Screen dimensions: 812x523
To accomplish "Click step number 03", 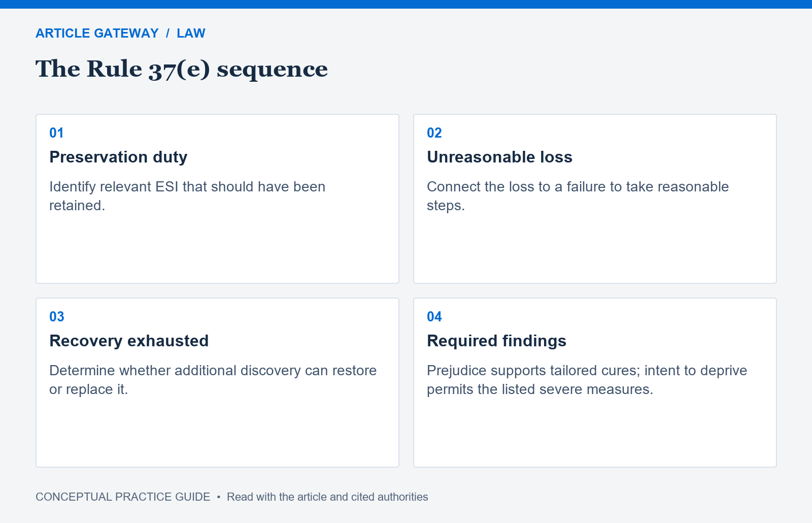I will (57, 317).
